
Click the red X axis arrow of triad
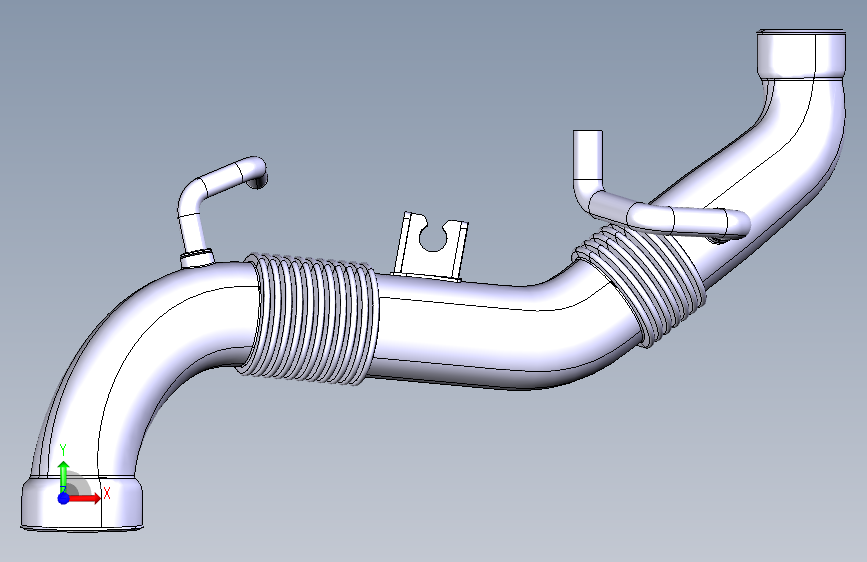tap(84, 498)
